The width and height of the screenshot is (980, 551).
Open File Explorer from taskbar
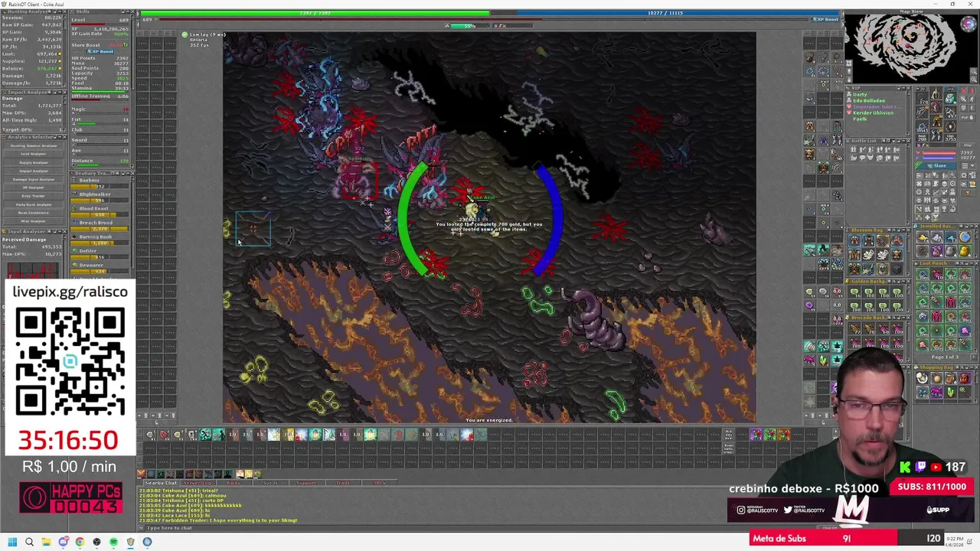click(46, 542)
